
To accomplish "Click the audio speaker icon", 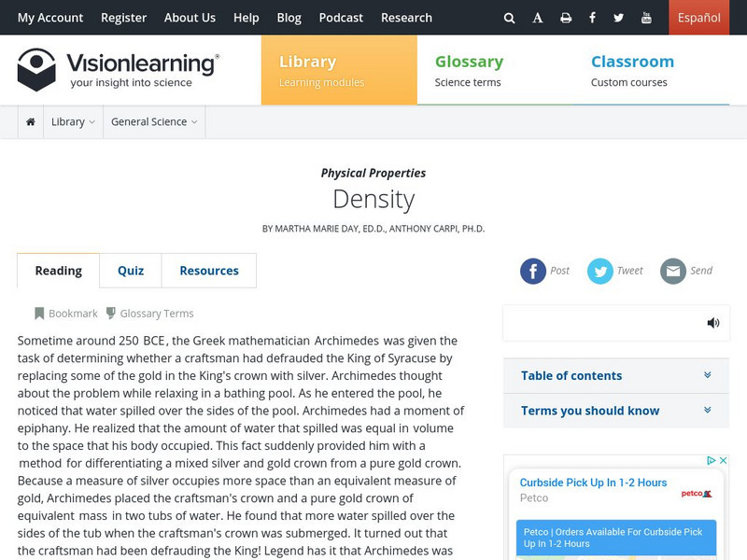I will coord(713,323).
